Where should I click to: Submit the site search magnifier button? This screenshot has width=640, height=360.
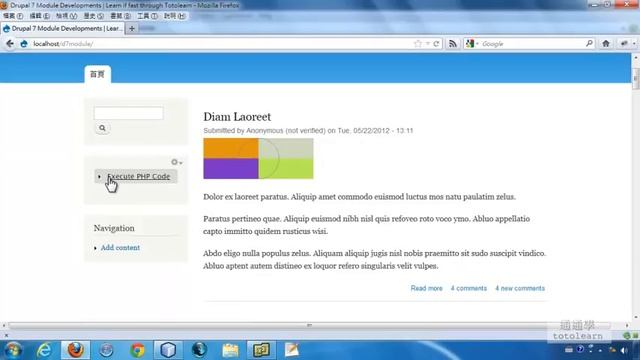[102, 128]
